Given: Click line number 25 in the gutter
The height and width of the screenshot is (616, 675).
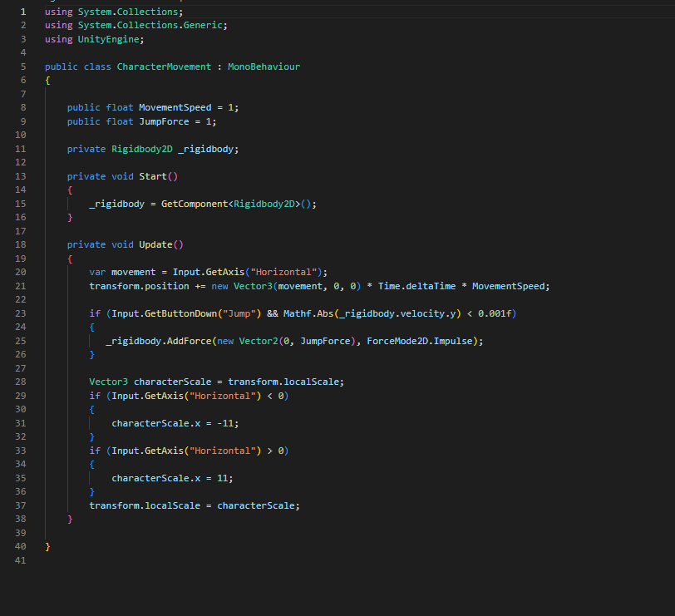Looking at the screenshot, I should point(22,341).
